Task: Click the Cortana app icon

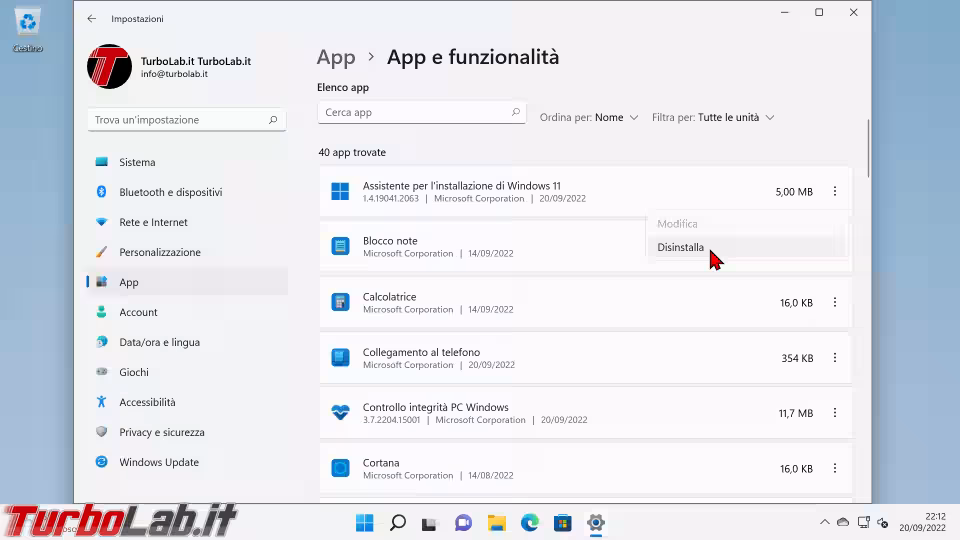Action: coord(340,468)
